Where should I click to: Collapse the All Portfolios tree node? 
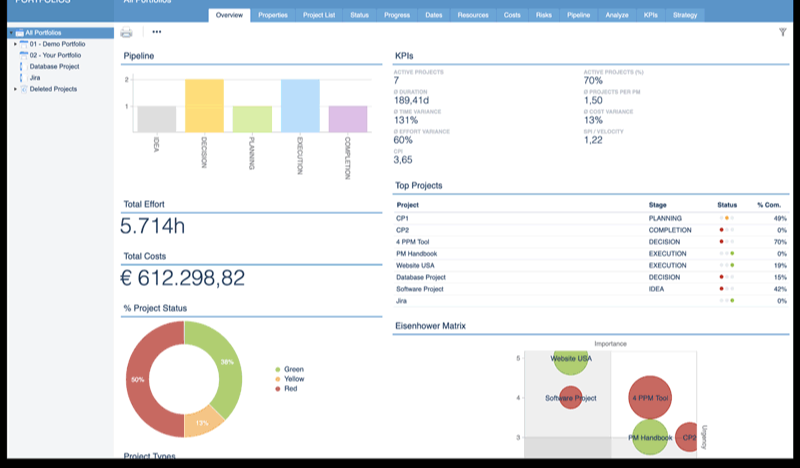(x=9, y=33)
